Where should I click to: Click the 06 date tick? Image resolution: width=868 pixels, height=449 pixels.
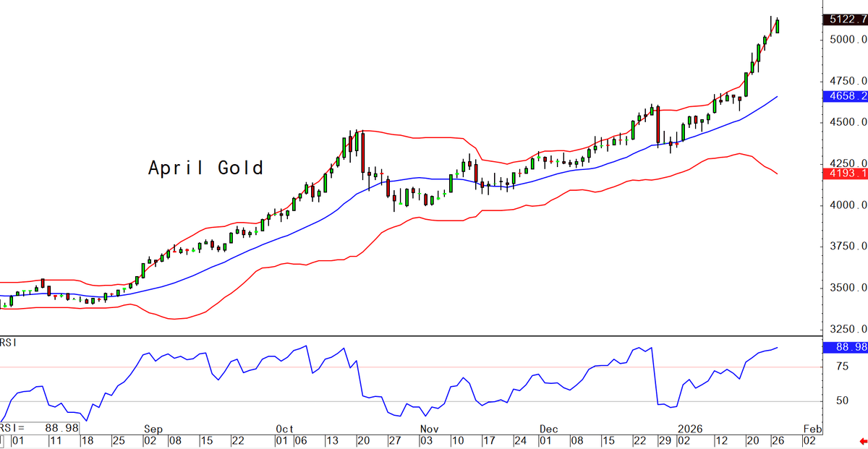302,440
